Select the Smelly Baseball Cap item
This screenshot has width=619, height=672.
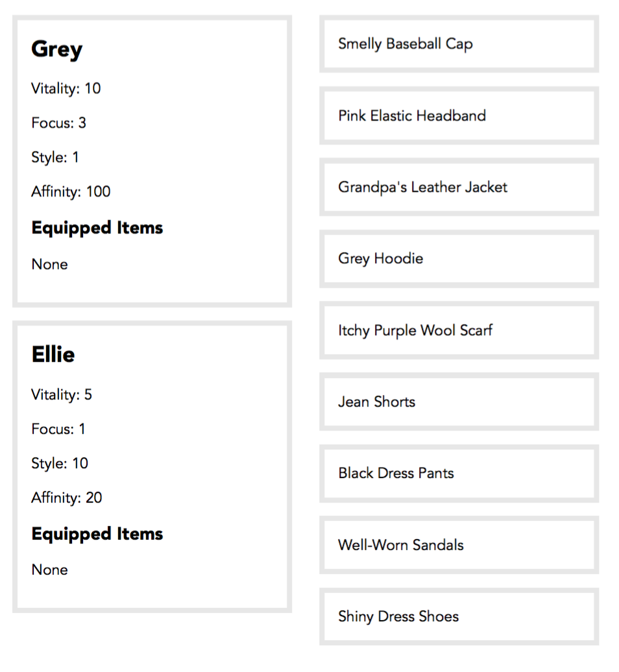[459, 43]
